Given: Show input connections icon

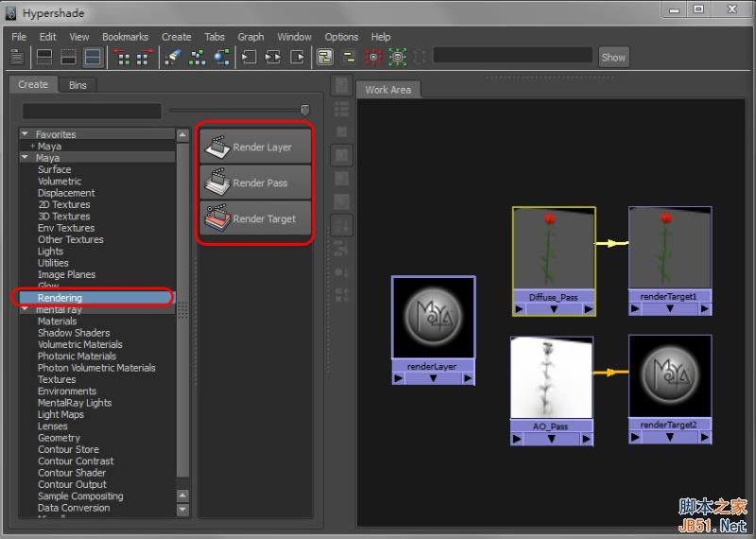Looking at the screenshot, I should 249,58.
